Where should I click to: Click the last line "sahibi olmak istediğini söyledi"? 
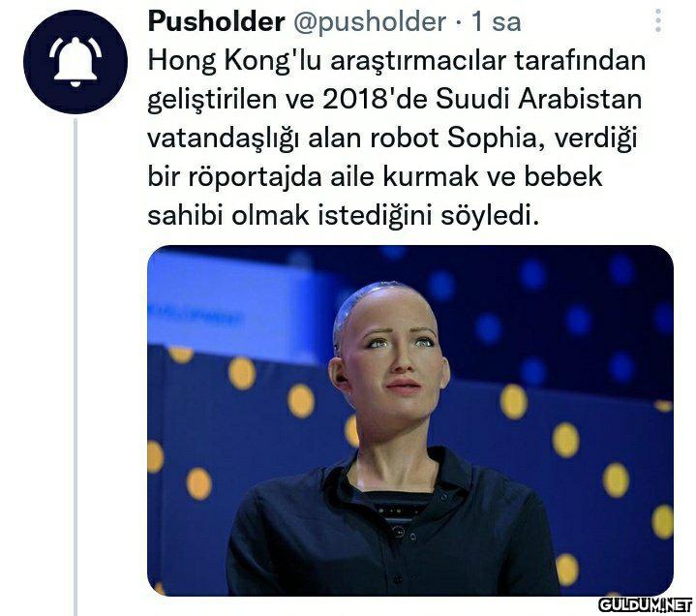[343, 216]
